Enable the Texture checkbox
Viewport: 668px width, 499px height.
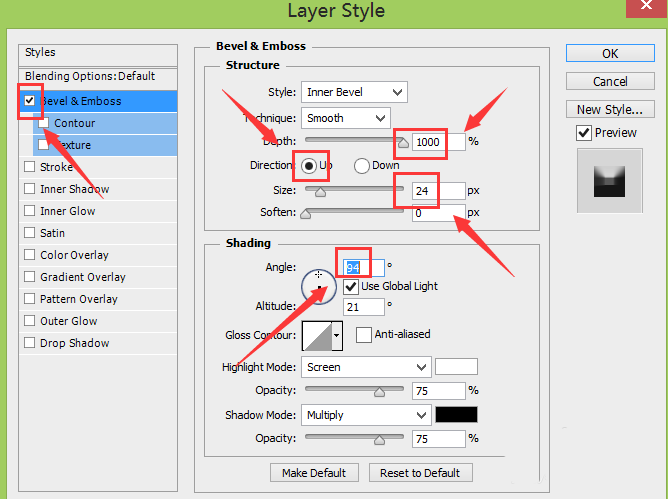coord(43,145)
